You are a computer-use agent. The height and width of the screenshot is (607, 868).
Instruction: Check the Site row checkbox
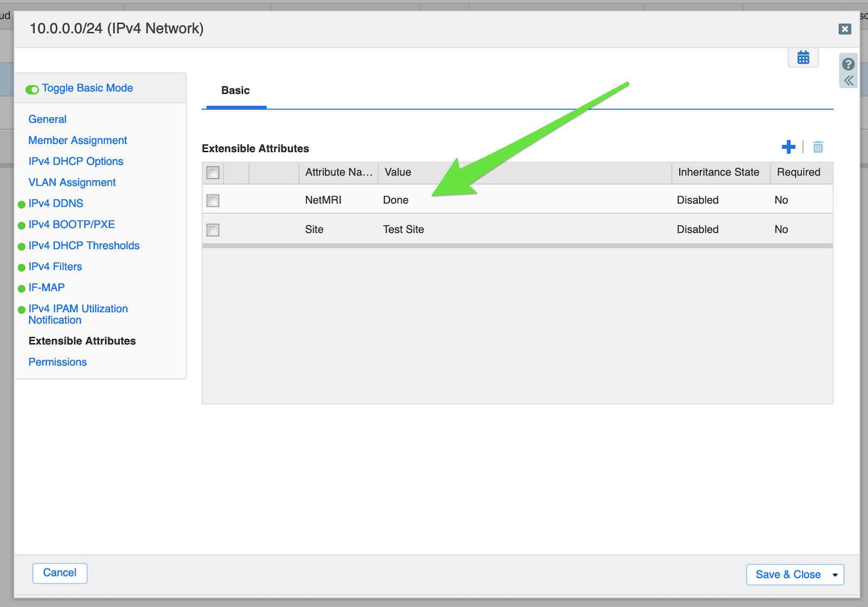(x=213, y=230)
